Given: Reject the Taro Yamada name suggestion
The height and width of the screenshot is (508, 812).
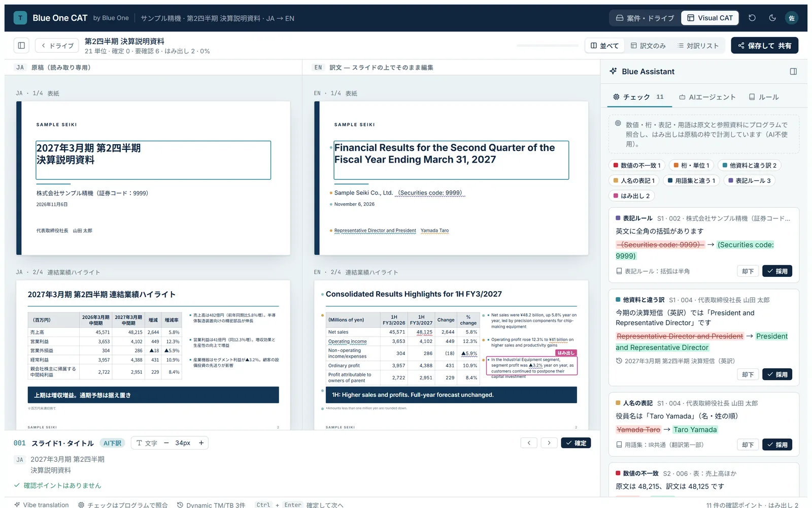Looking at the screenshot, I should coord(748,444).
